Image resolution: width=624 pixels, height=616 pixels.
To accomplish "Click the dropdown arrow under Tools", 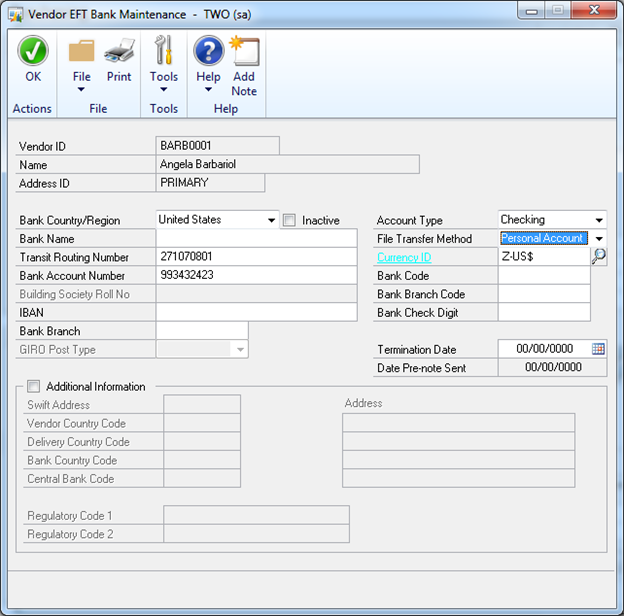I will [164, 90].
